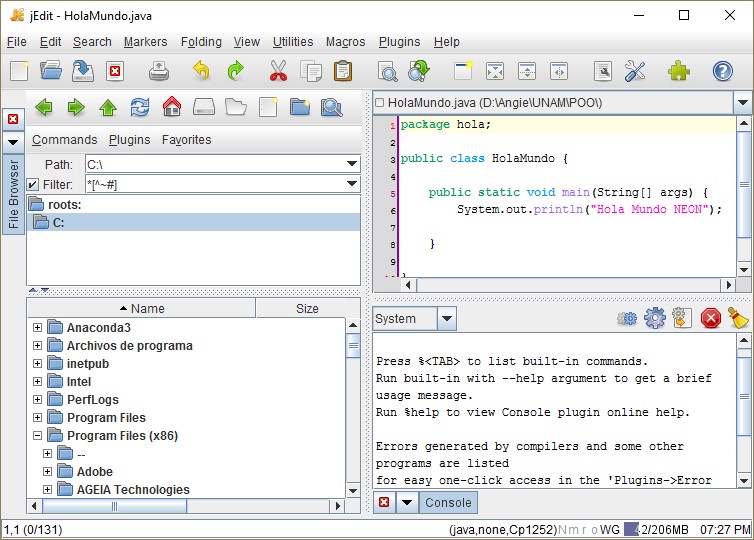
Task: Select the C: root entry
Action: (193, 223)
